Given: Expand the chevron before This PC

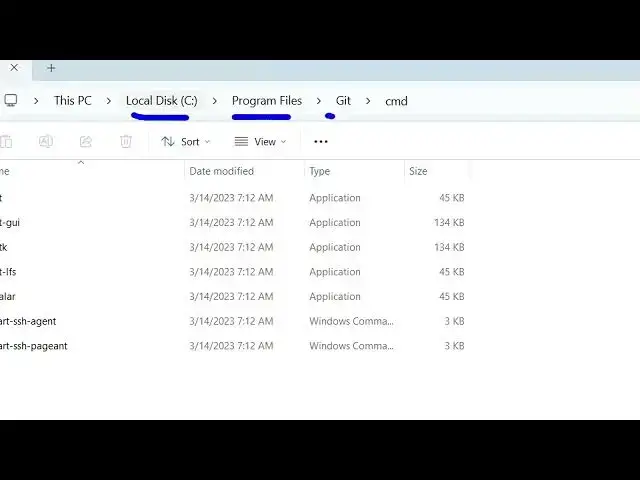Looking at the screenshot, I should click(36, 101).
